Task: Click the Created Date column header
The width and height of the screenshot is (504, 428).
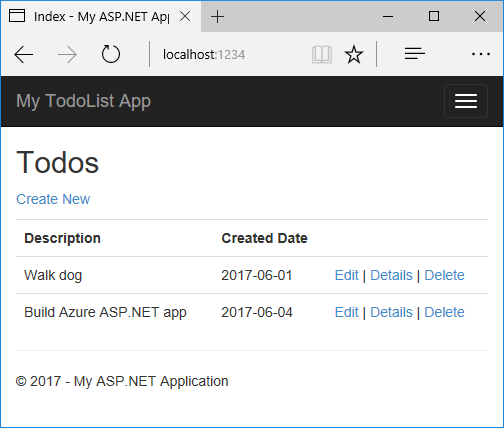Action: (x=265, y=238)
